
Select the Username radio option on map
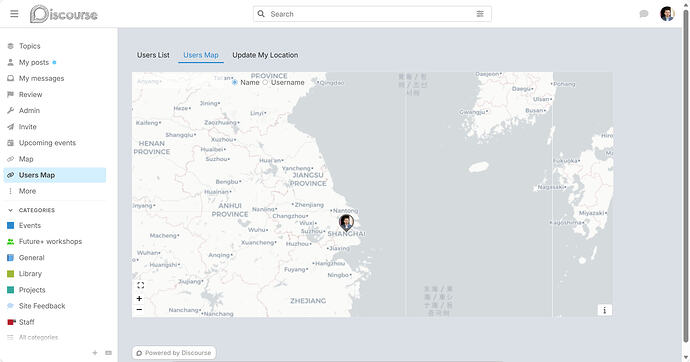tap(265, 82)
